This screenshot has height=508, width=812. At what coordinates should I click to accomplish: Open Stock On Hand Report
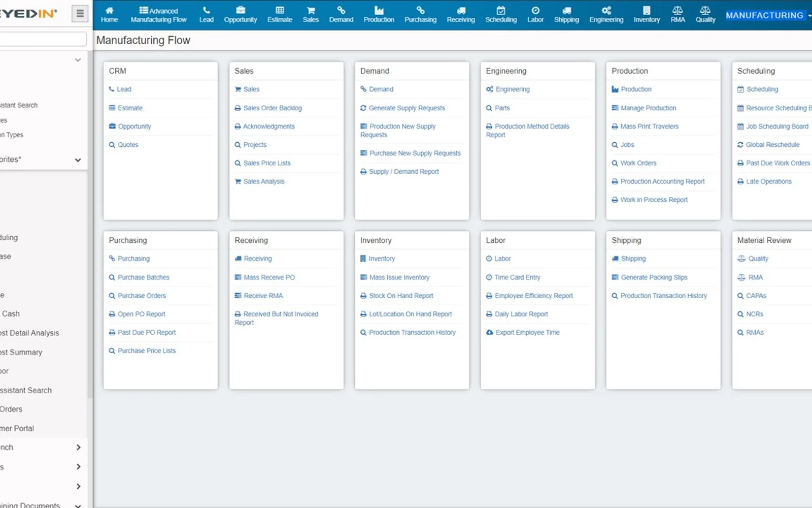pyautogui.click(x=401, y=296)
